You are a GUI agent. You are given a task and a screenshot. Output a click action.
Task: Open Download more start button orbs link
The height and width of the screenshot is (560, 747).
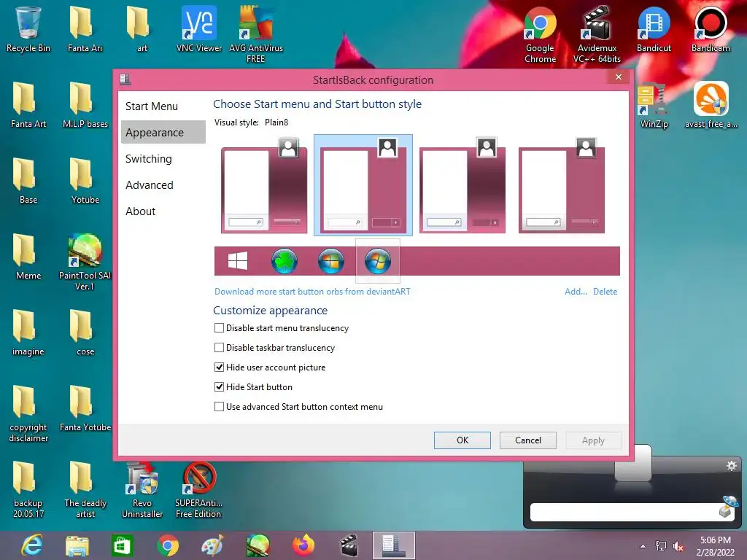312,292
